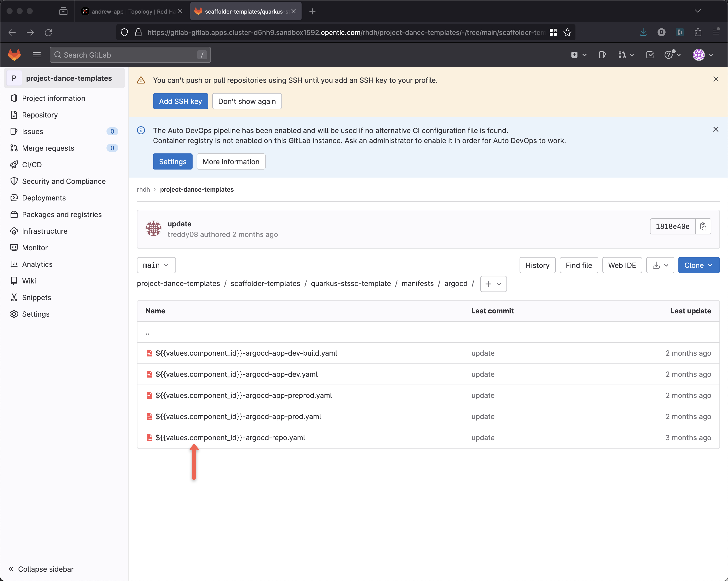Open the Issues icon in top navbar

tap(602, 55)
